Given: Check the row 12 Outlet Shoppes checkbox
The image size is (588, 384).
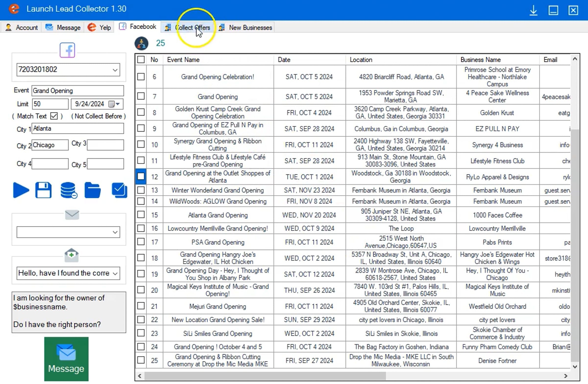Looking at the screenshot, I should (141, 177).
